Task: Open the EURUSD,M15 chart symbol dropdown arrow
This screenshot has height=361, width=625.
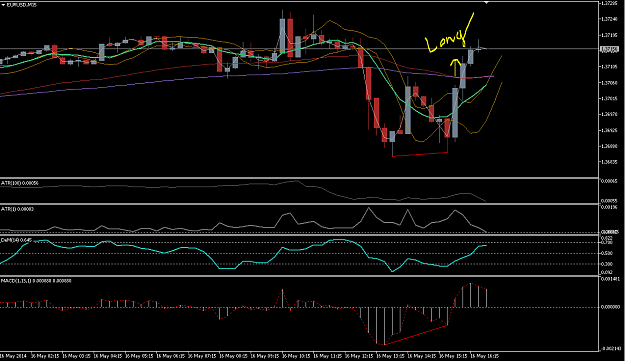Action: pyautogui.click(x=4, y=5)
